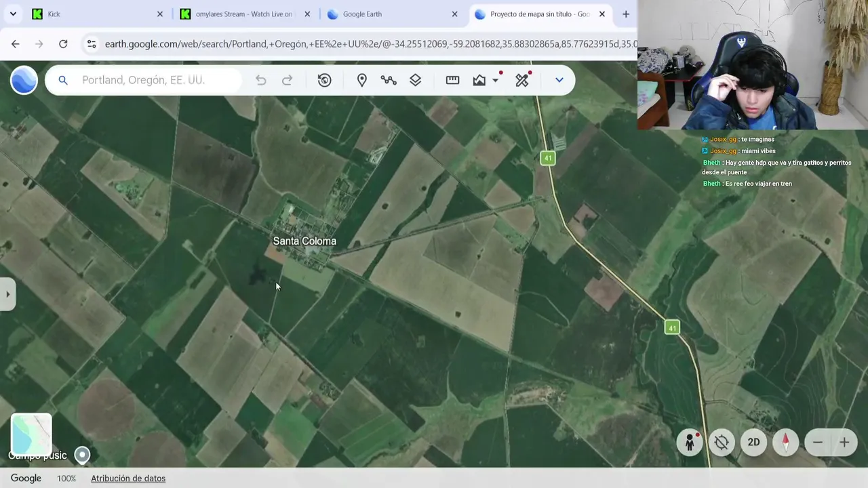Image resolution: width=868 pixels, height=488 pixels.
Task: Activate the measure ruler tool
Action: [x=452, y=80]
